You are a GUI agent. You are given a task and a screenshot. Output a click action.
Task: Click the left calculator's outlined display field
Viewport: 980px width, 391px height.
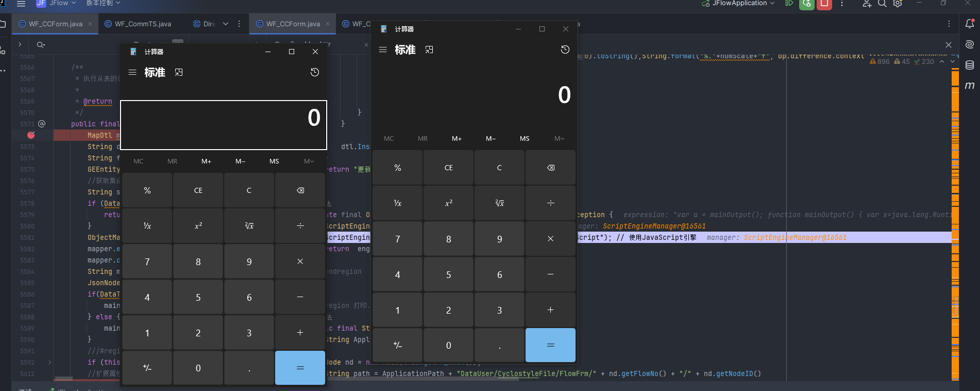click(224, 125)
